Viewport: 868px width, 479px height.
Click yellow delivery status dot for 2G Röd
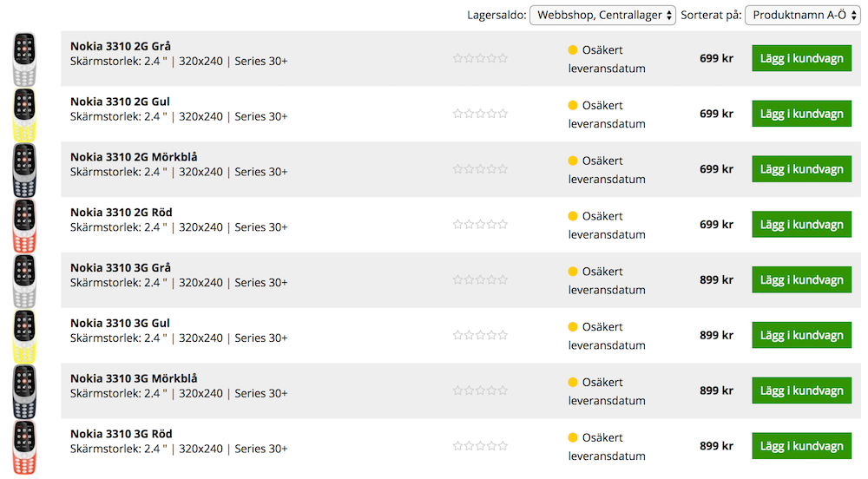[573, 216]
